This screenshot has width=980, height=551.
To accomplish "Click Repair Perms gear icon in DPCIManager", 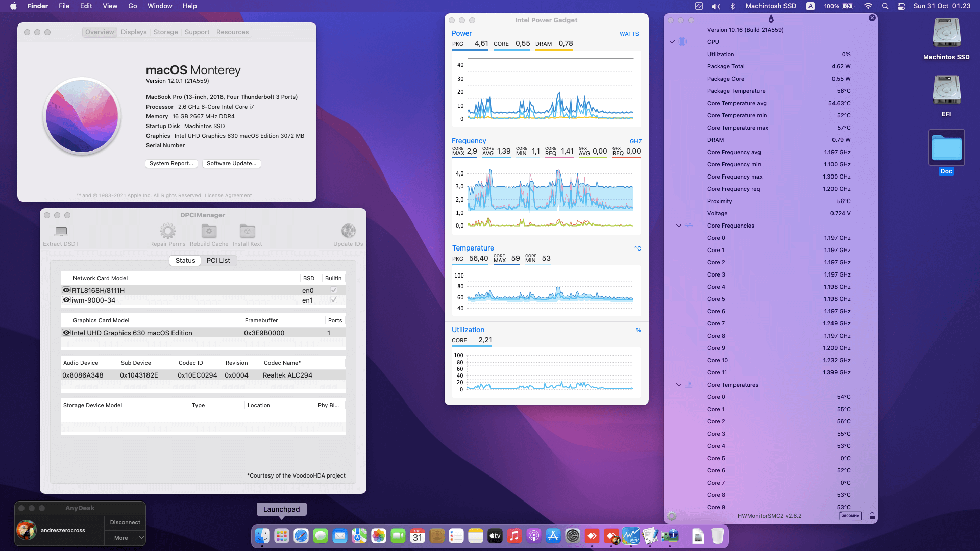I will pyautogui.click(x=167, y=231).
